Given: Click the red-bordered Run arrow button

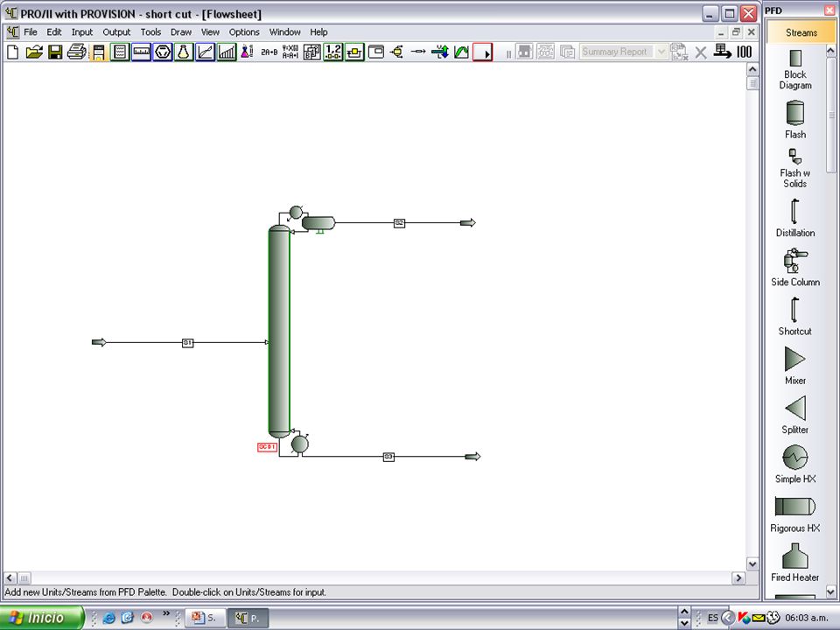Looking at the screenshot, I should click(x=483, y=52).
